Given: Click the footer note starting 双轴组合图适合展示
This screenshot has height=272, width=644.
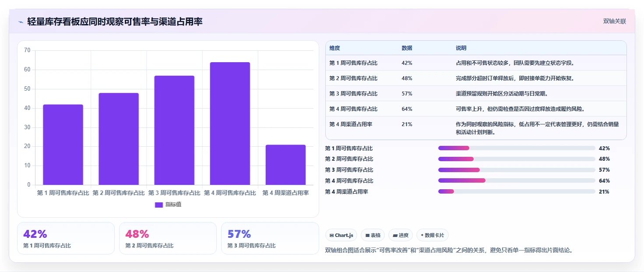Looking at the screenshot, I should pyautogui.click(x=449, y=251).
